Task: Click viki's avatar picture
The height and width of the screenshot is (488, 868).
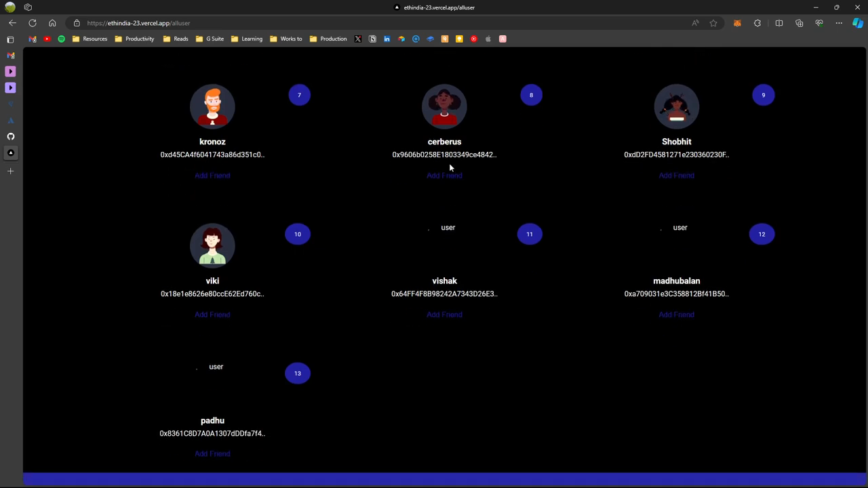Action: [x=212, y=245]
